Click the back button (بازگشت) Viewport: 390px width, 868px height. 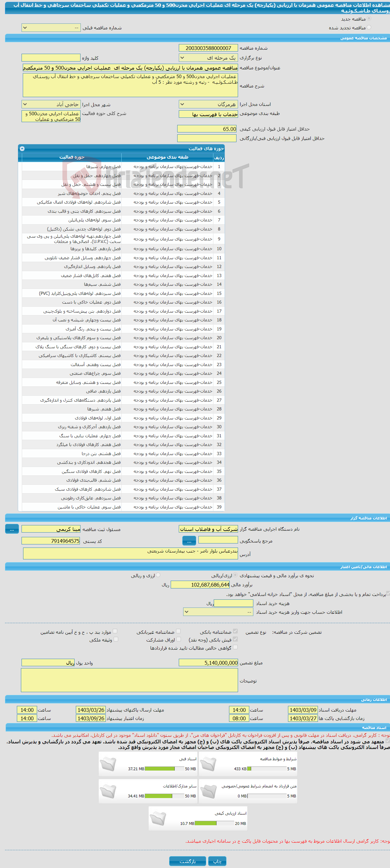click(188, 861)
